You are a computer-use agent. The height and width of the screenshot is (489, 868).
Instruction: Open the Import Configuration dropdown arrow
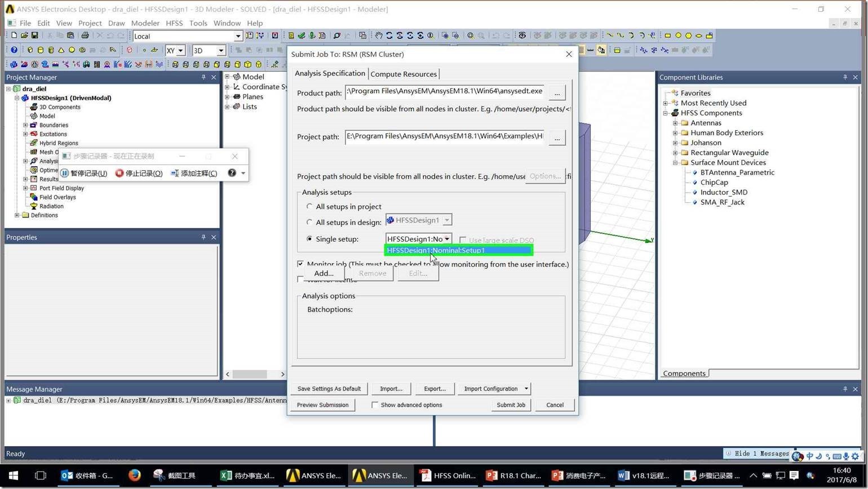coord(526,389)
